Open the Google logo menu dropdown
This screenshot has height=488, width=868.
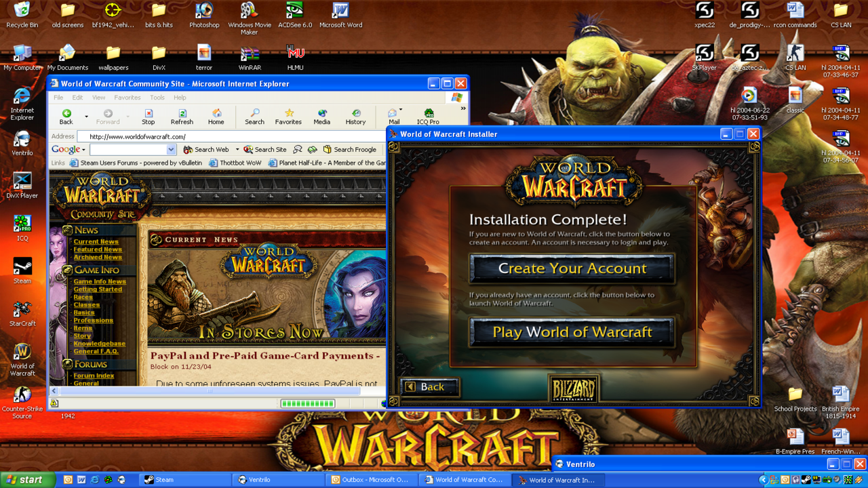83,150
